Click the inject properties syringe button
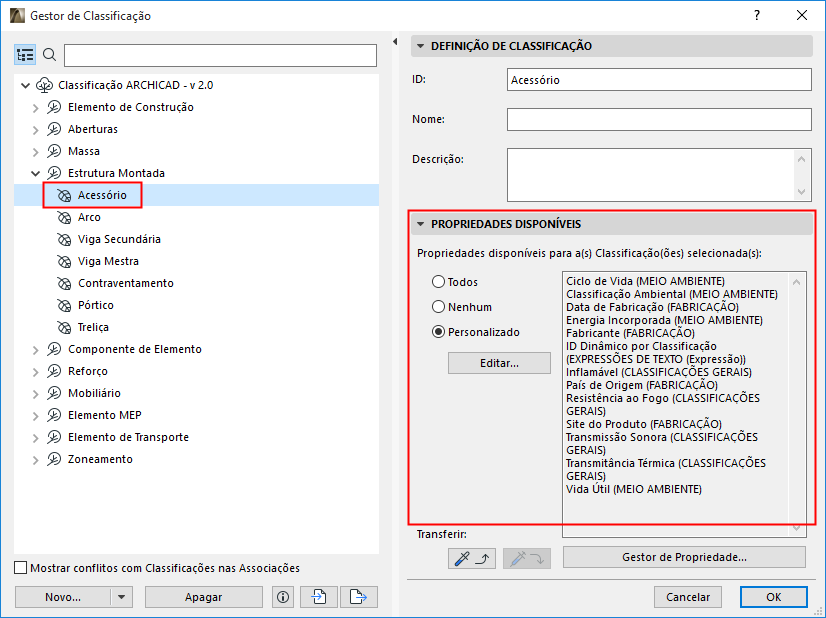This screenshot has height=618, width=826. pos(527,558)
